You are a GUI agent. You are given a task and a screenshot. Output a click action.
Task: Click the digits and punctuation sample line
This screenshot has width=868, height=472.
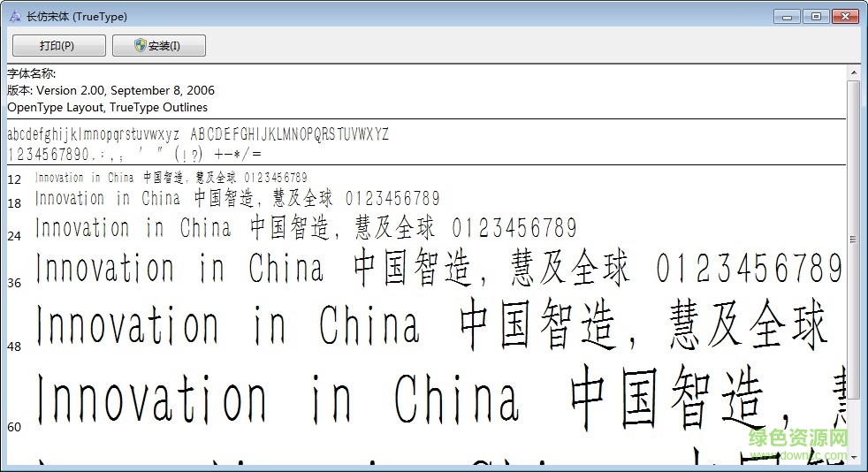click(133, 153)
